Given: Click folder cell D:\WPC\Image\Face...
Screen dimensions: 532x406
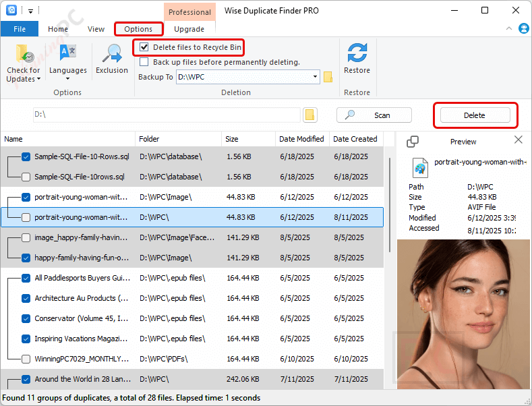Looking at the screenshot, I should click(x=177, y=237).
